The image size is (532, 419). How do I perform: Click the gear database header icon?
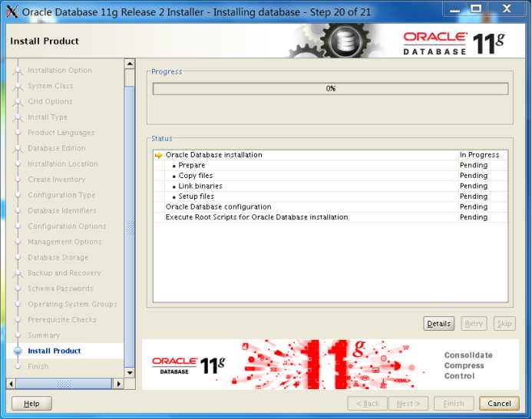pyautogui.click(x=345, y=41)
